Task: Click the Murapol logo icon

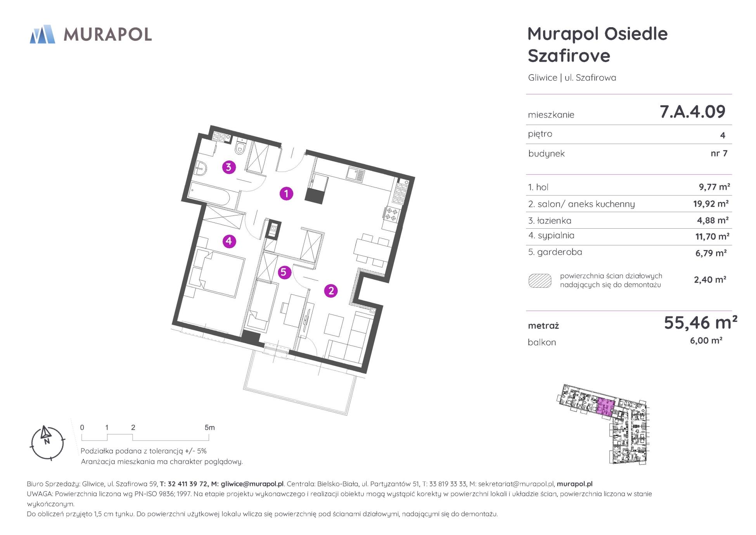Action: [42, 34]
